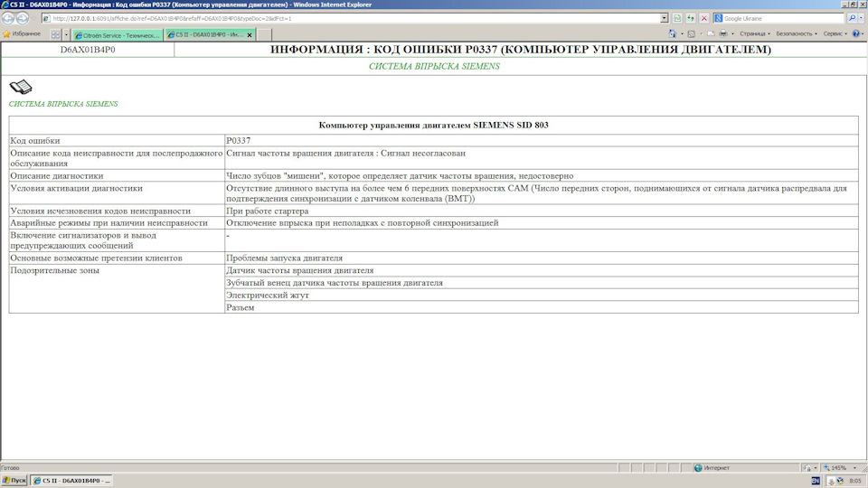Open the address bar history dropdown
868x488 pixels.
(664, 18)
